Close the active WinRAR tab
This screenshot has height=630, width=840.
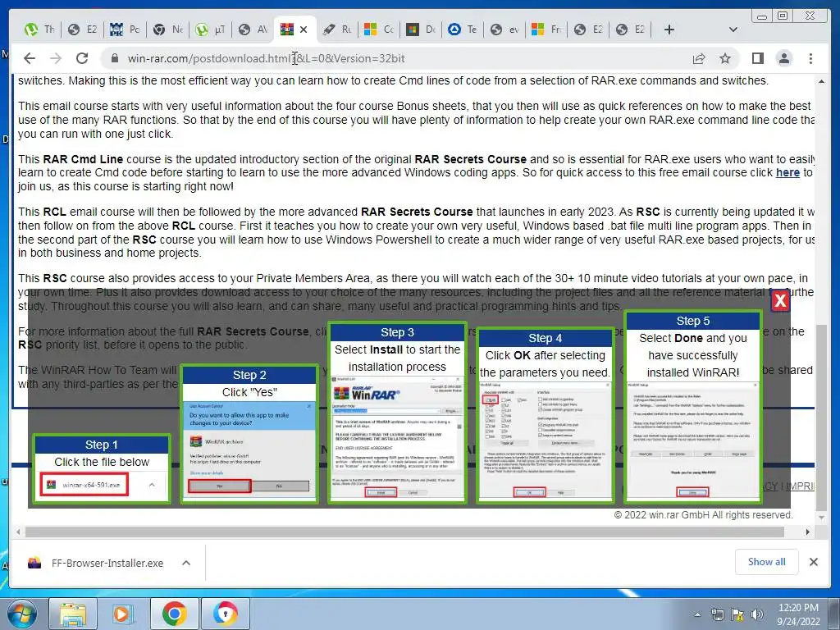pos(304,30)
